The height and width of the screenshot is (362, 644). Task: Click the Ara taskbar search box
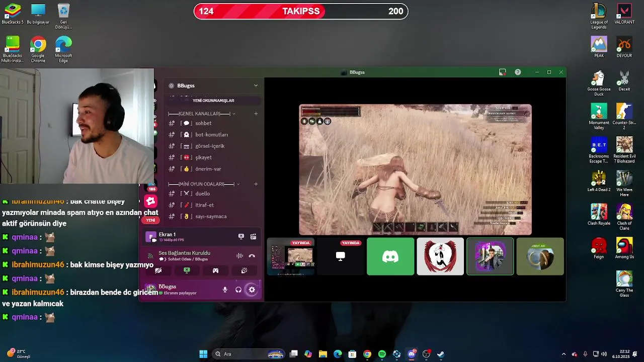click(x=249, y=354)
